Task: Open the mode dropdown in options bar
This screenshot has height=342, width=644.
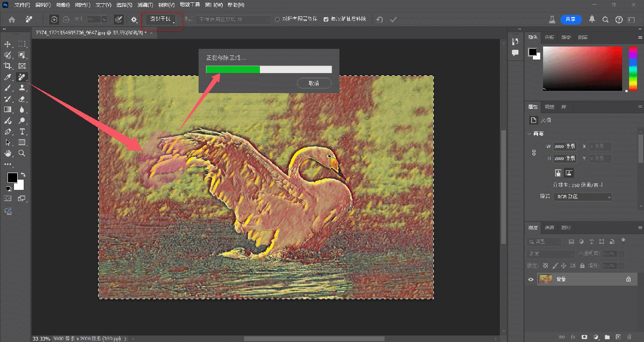Action: pos(233,20)
